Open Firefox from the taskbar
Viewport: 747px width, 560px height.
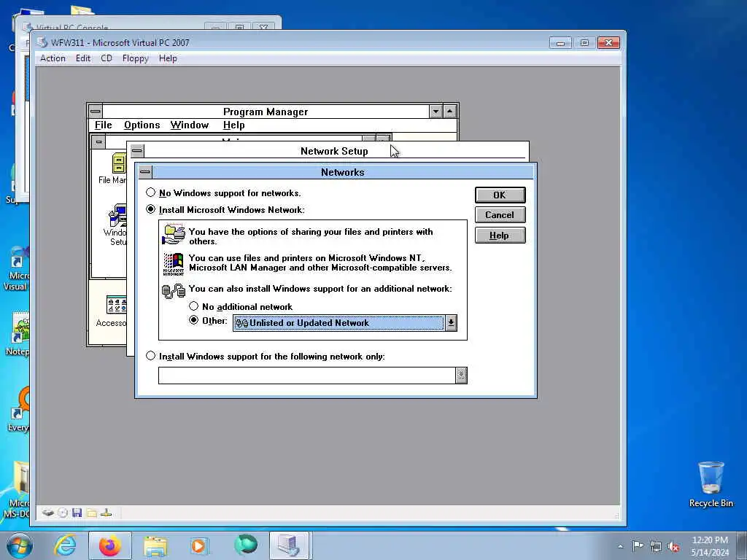tap(110, 545)
